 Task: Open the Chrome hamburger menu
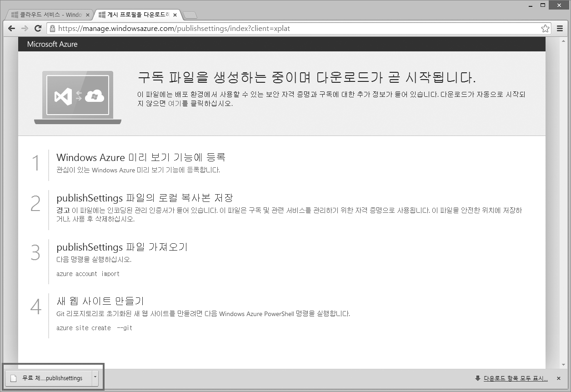(560, 29)
